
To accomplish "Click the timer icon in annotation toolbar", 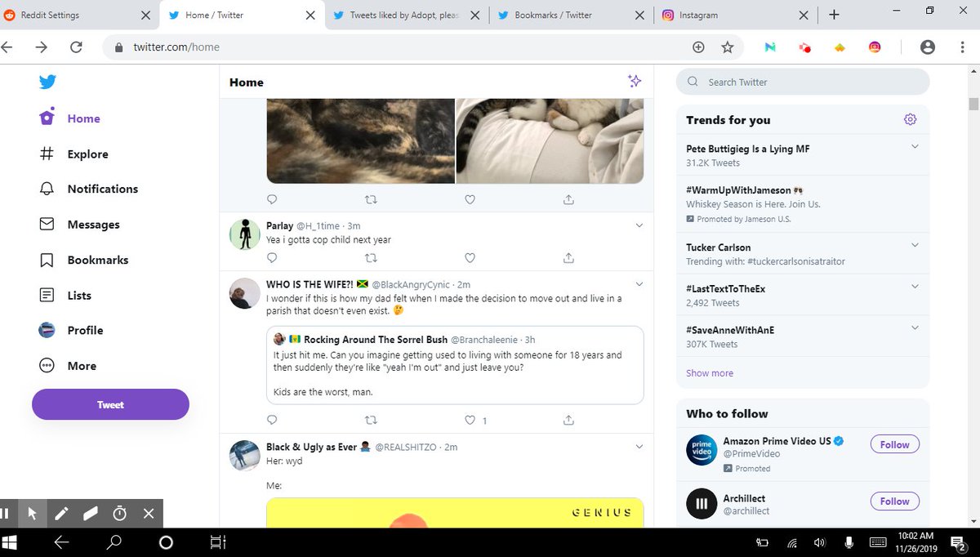I will pos(119,514).
